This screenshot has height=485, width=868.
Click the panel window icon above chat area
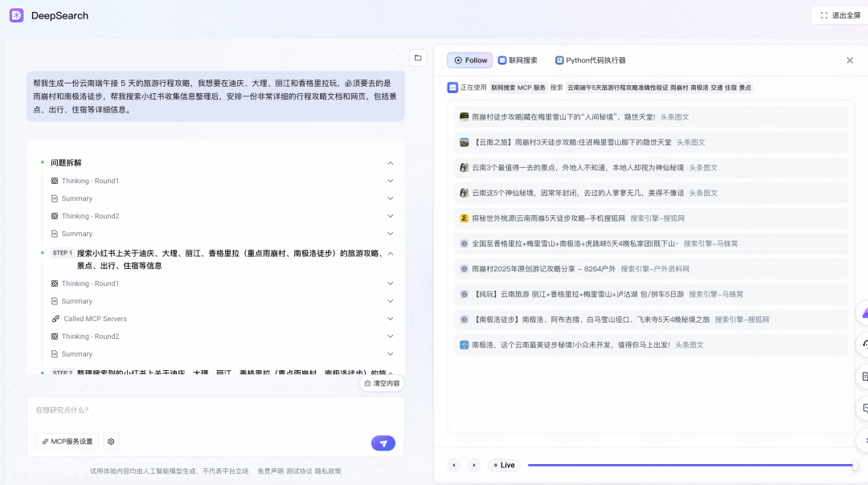click(x=417, y=58)
